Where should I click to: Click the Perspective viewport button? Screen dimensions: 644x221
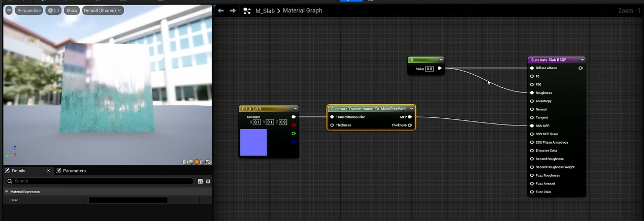click(28, 10)
